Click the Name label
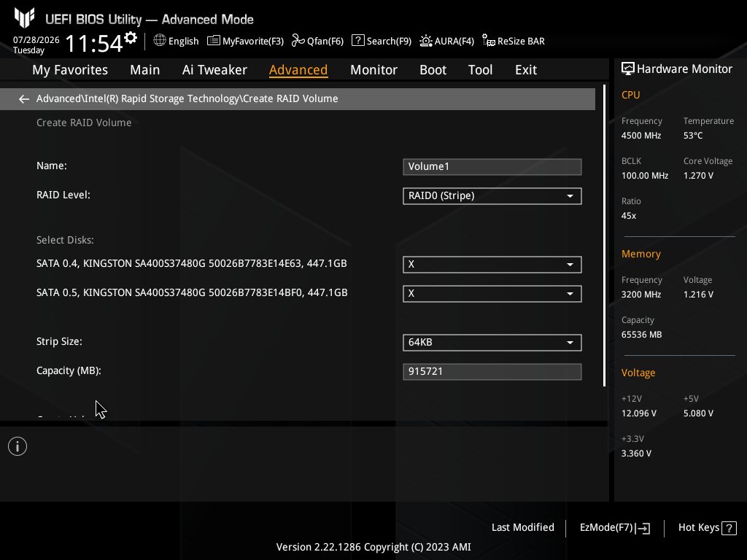 (52, 166)
